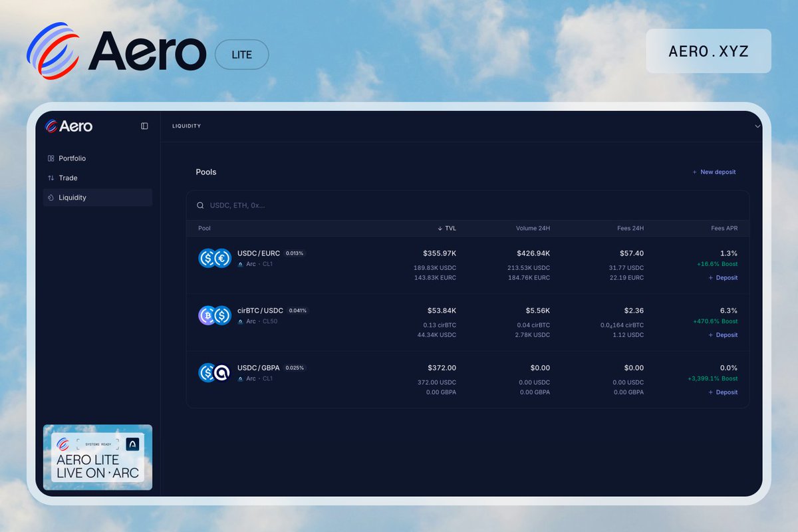The height and width of the screenshot is (532, 798).
Task: Click the TVL sort arrow icon
Action: (440, 228)
